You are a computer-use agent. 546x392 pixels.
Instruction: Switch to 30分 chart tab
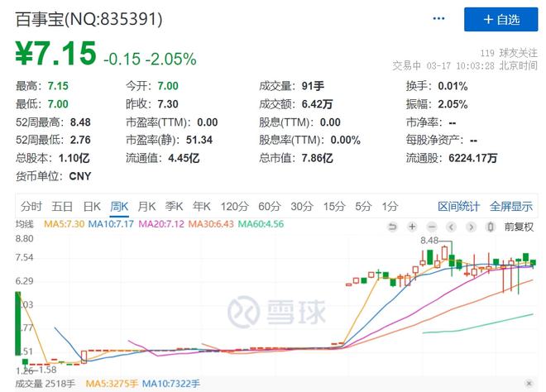(302, 207)
